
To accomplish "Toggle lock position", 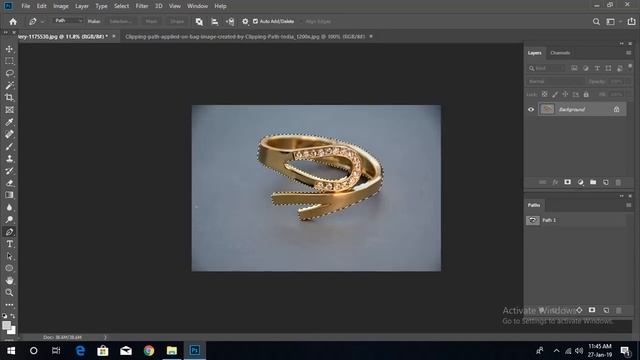I will [565, 94].
